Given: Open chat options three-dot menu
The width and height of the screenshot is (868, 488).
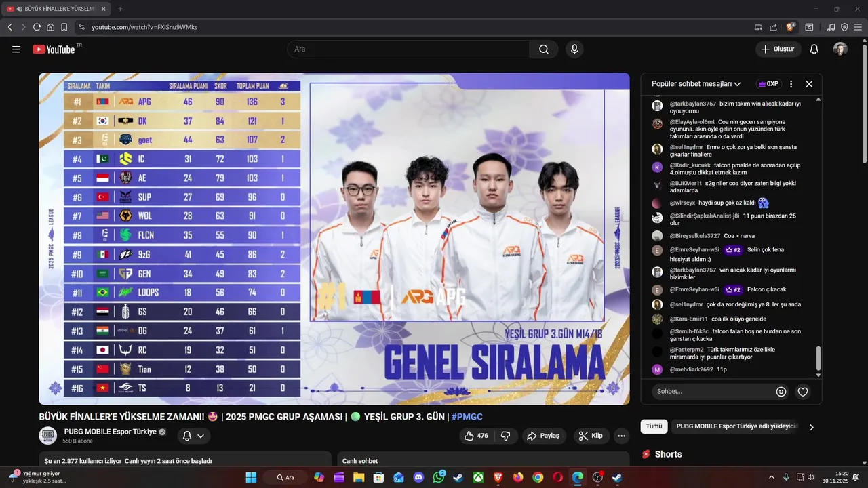Looking at the screenshot, I should [x=791, y=84].
